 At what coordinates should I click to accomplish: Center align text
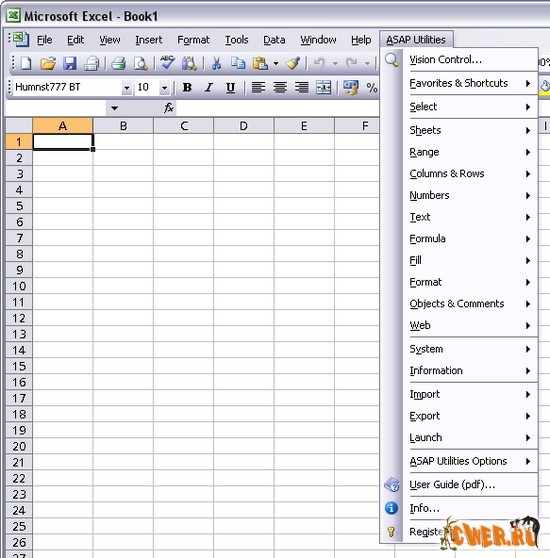click(x=280, y=87)
